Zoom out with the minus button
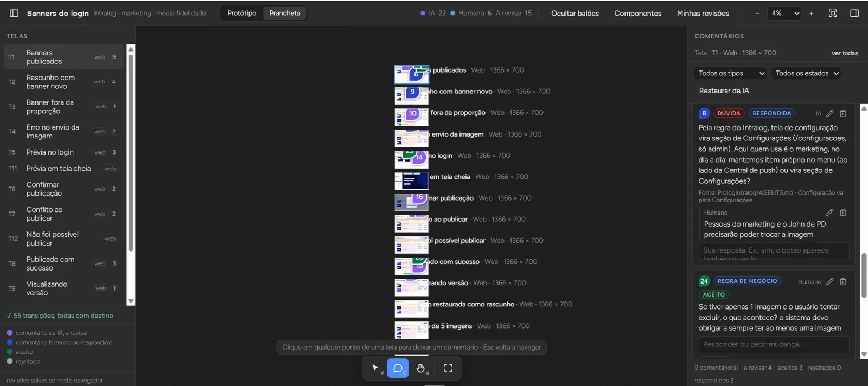 point(757,14)
